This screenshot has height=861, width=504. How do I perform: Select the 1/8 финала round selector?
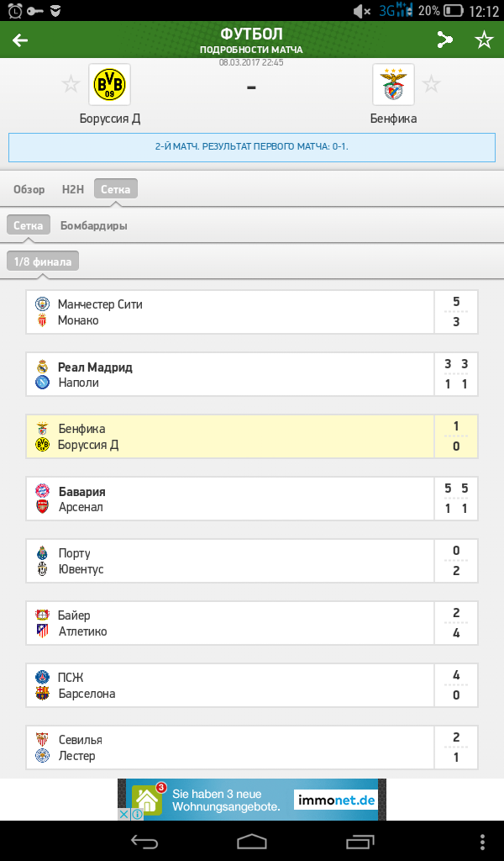coord(43,261)
